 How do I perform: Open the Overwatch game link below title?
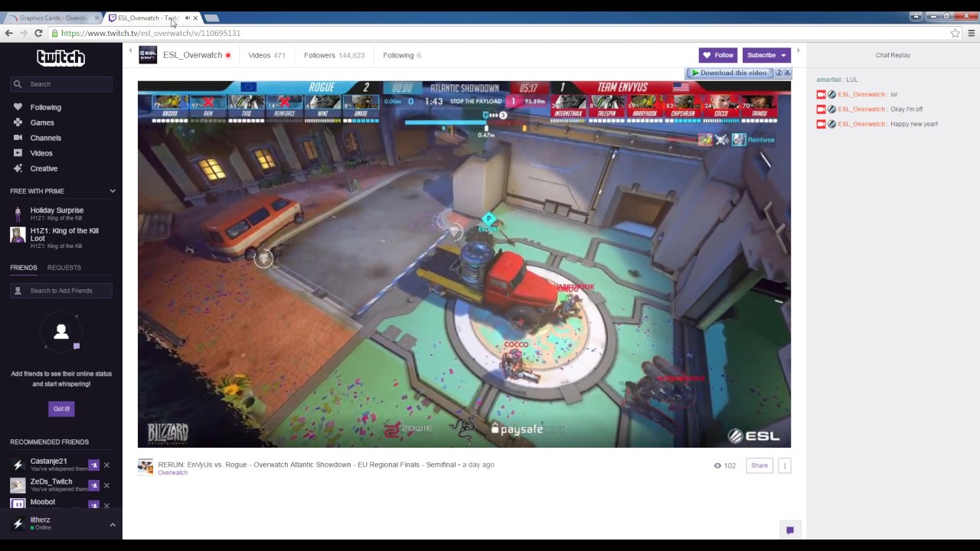[172, 473]
